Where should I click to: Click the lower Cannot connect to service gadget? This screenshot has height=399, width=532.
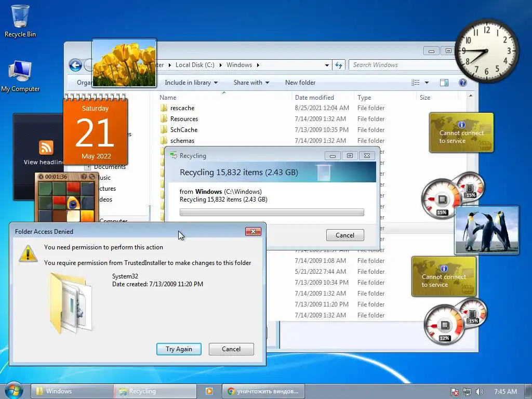(444, 276)
